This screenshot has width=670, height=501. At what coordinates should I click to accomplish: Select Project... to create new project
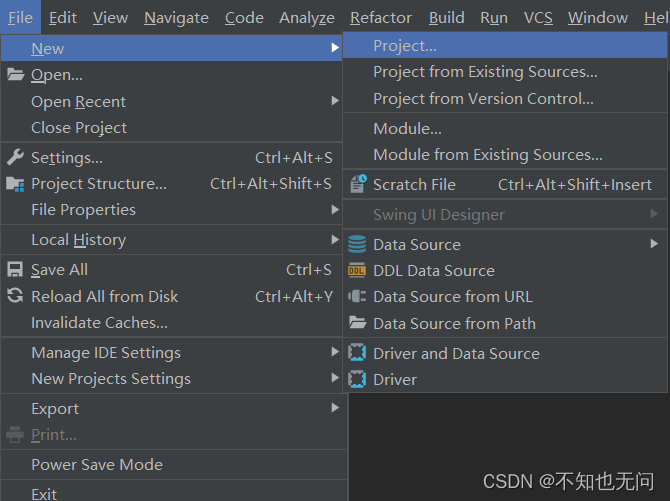(x=405, y=46)
